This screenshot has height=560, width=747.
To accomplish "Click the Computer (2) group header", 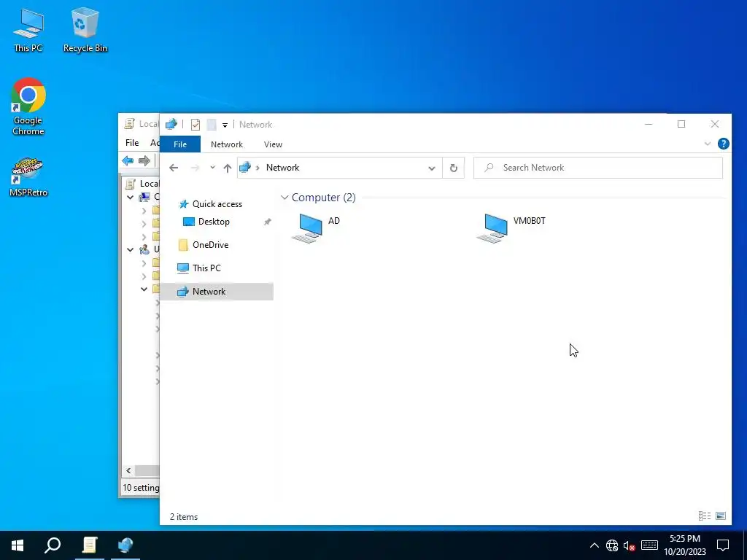I will tap(323, 197).
